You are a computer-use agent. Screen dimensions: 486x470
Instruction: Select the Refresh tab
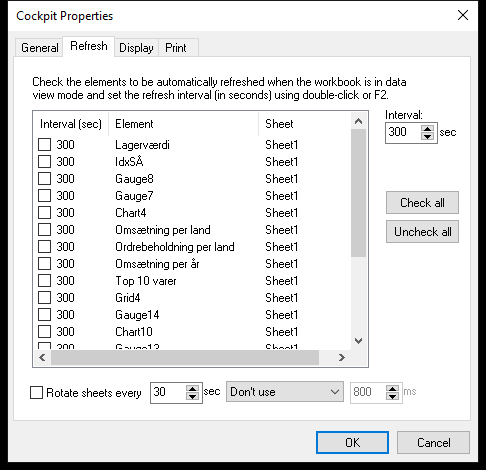click(89, 46)
